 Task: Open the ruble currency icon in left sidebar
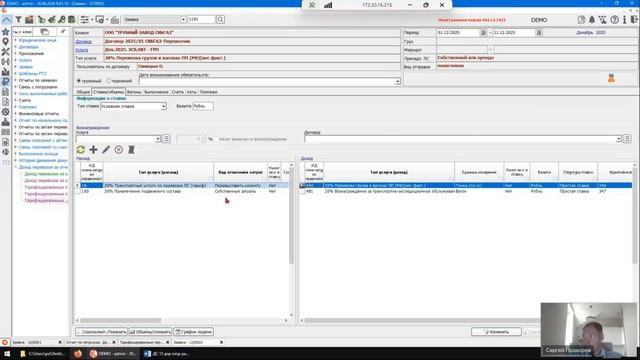5,82
